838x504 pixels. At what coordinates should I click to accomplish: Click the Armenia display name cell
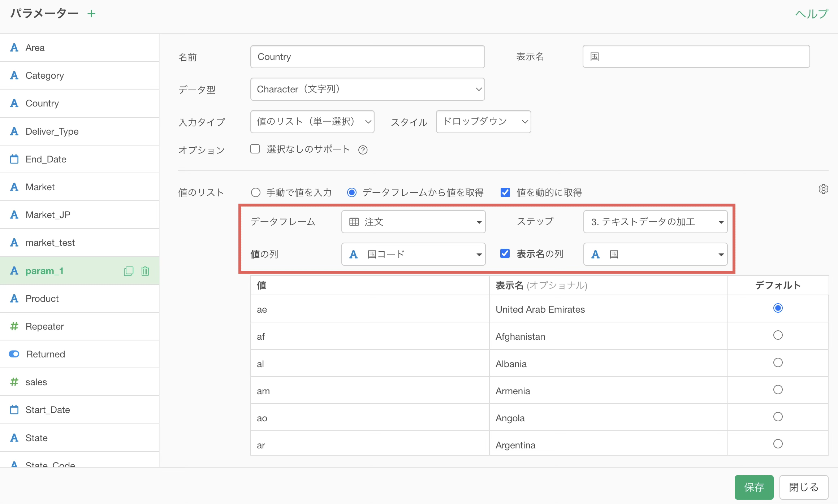(609, 391)
